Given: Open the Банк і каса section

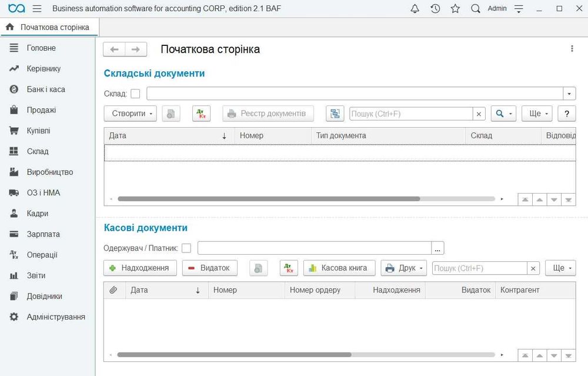Looking at the screenshot, I should 46,89.
